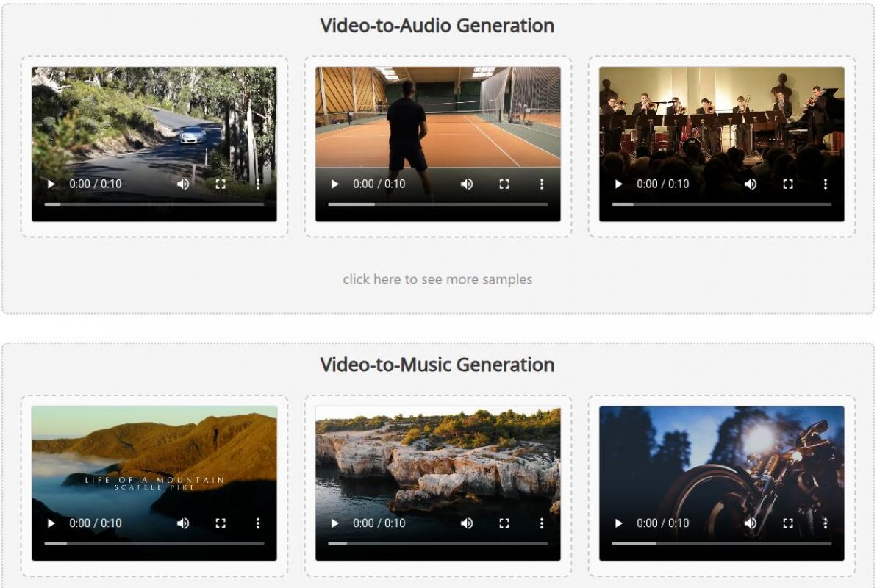Enter fullscreen on the motorcycle video

coord(789,524)
